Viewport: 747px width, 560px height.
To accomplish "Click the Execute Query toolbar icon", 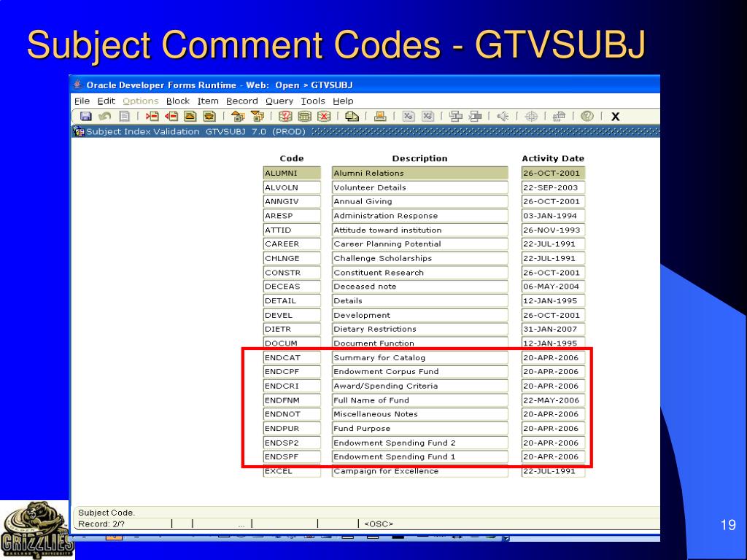I will point(304,116).
